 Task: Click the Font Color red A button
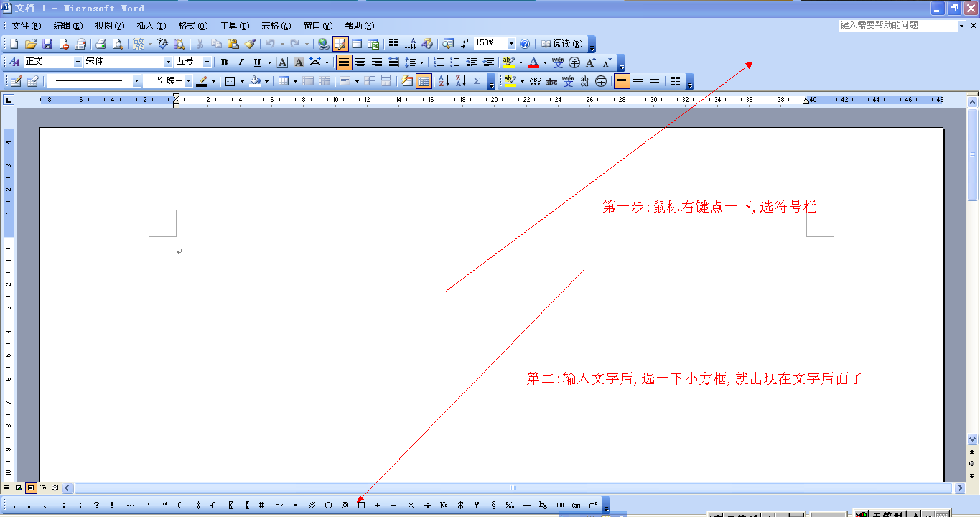point(533,62)
